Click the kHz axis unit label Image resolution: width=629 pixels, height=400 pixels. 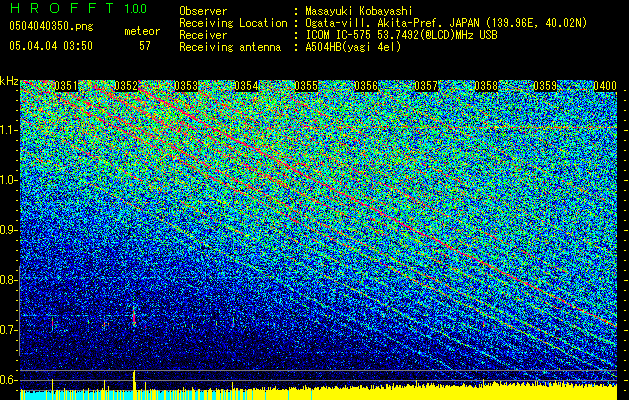click(9, 81)
